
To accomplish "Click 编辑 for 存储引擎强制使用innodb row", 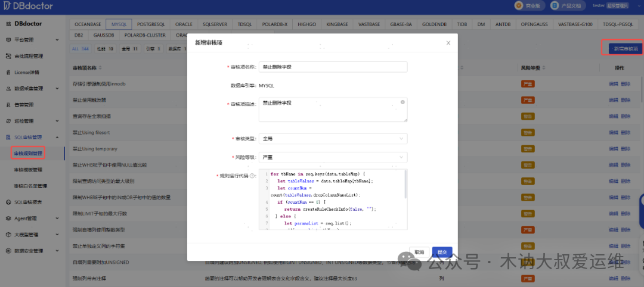I will 613,84.
